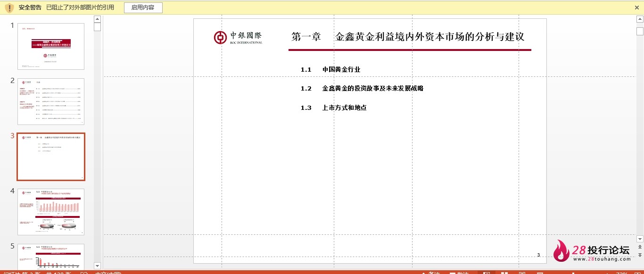The image size is (644, 274).
Task: Click the 1.1 中国黄金行业 line
Action: (330, 69)
